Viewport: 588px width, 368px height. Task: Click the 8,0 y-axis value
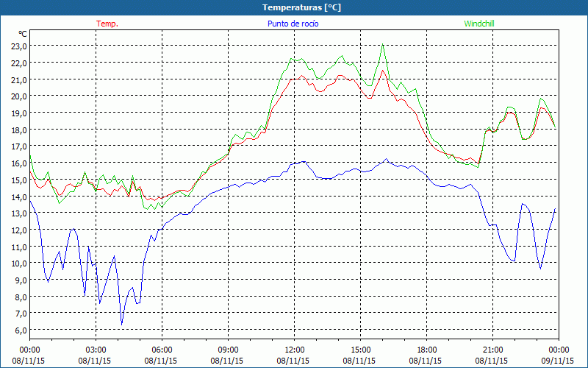point(21,297)
